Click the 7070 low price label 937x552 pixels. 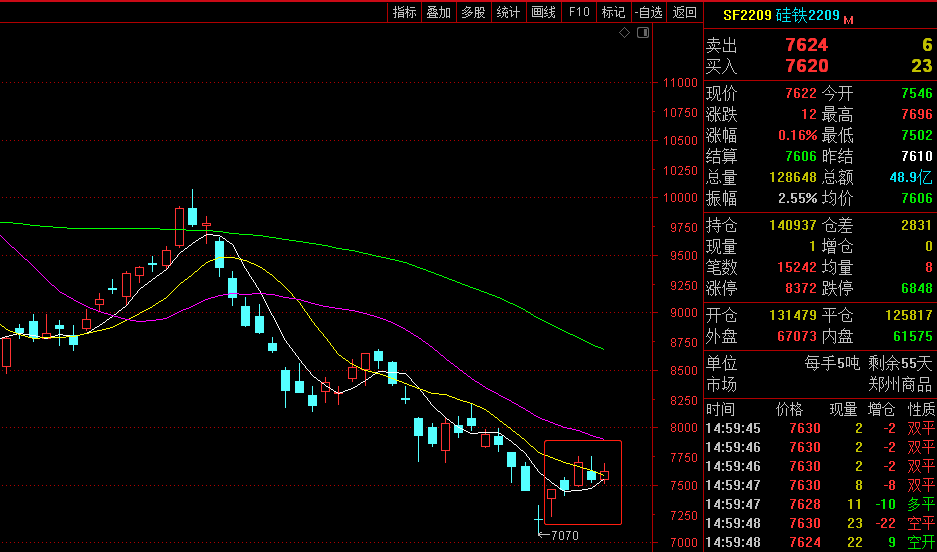tap(565, 536)
